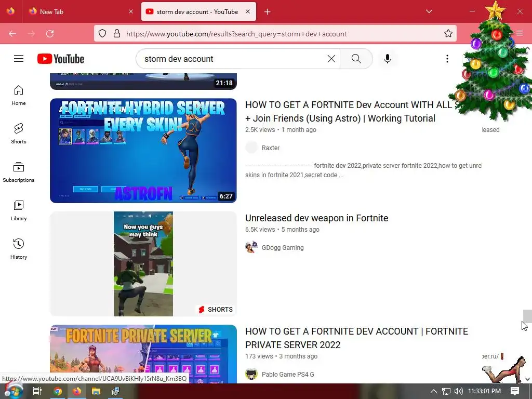Open the Windows Start button
532x399 pixels.
click(14, 391)
